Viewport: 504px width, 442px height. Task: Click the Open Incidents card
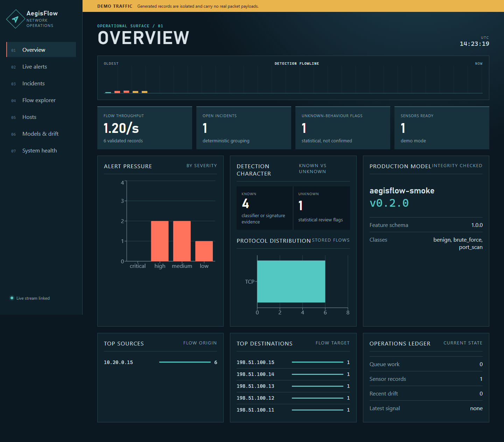244,128
